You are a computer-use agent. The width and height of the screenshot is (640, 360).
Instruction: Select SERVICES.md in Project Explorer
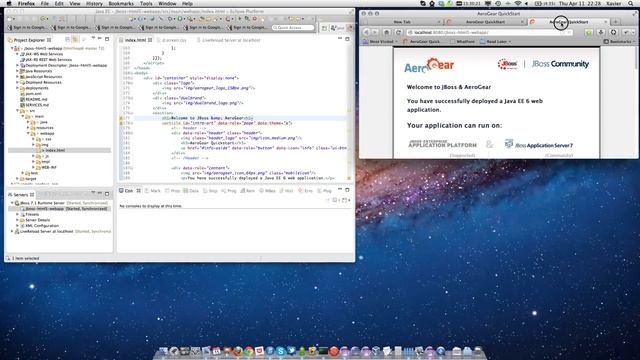[x=37, y=105]
